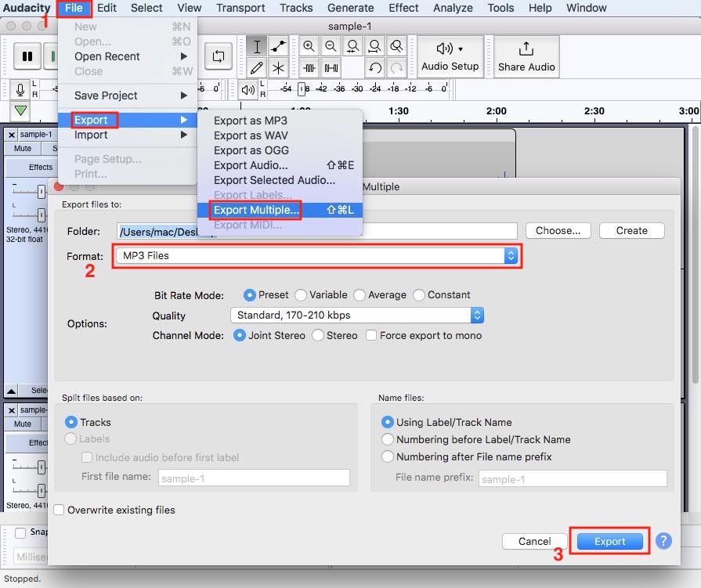The image size is (701, 588).
Task: Choose Export as MP3
Action: (x=280, y=121)
